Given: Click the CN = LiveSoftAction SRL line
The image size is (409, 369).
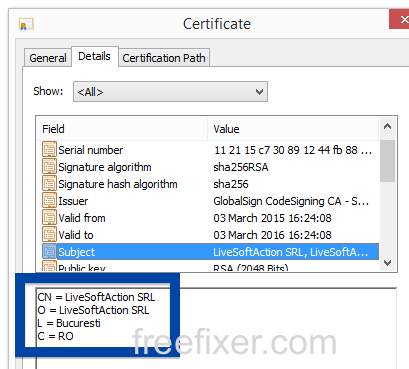Looking at the screenshot, I should (x=96, y=297).
